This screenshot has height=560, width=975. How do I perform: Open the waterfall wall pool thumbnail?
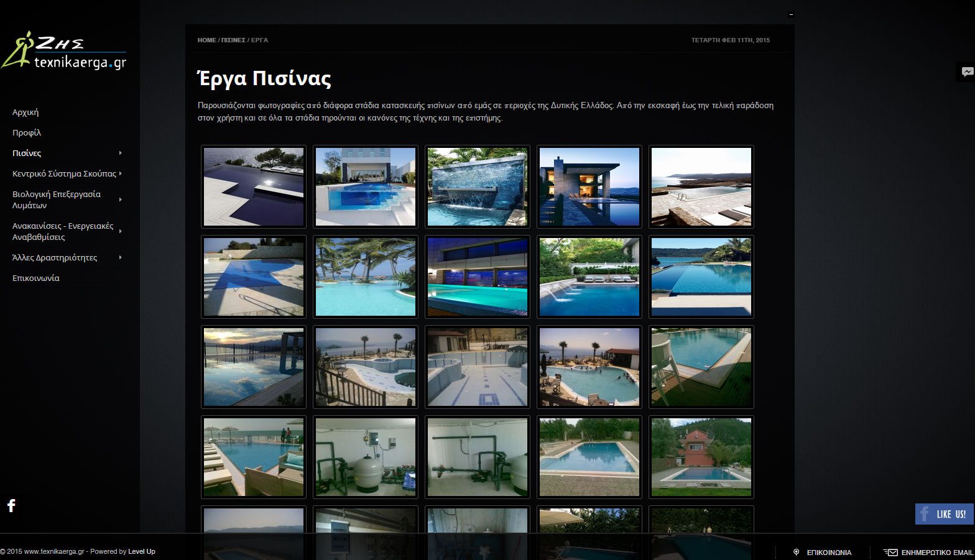pyautogui.click(x=478, y=186)
